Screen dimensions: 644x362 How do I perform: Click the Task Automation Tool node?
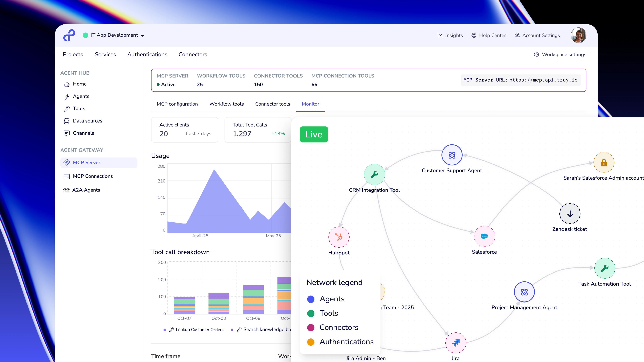click(604, 268)
